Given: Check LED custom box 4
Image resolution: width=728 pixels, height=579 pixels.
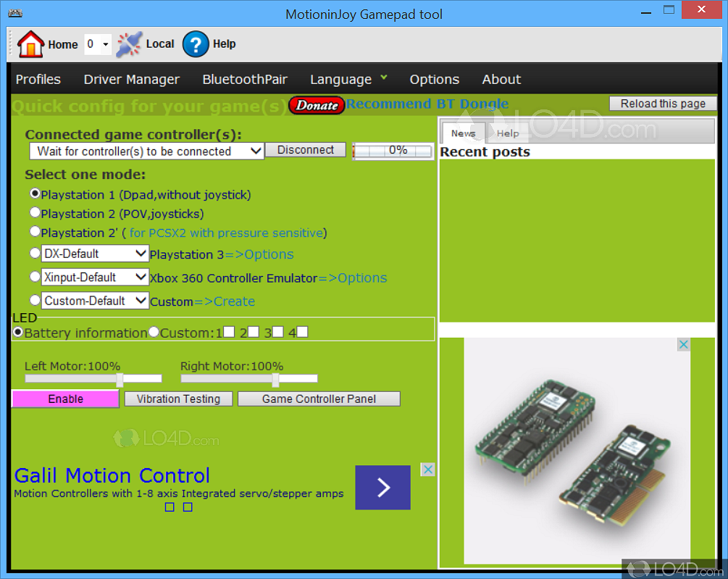Looking at the screenshot, I should (x=302, y=331).
